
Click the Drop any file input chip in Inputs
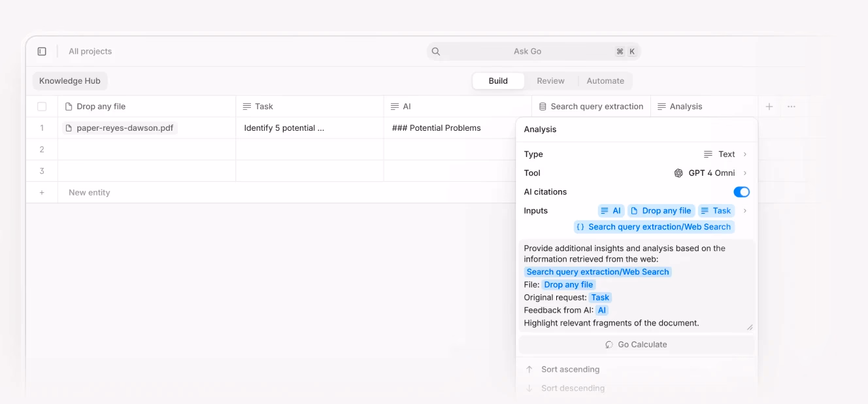661,210
